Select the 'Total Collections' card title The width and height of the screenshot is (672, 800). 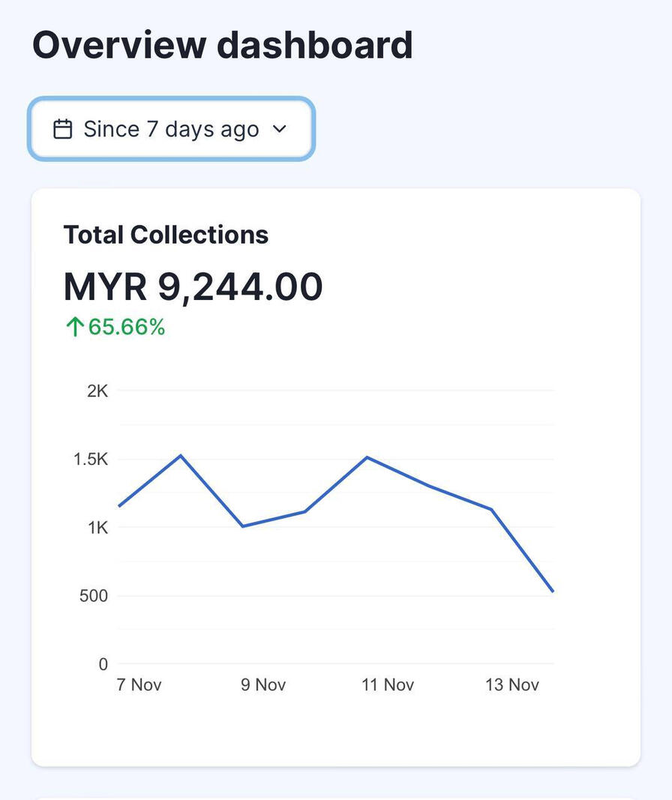(x=166, y=235)
